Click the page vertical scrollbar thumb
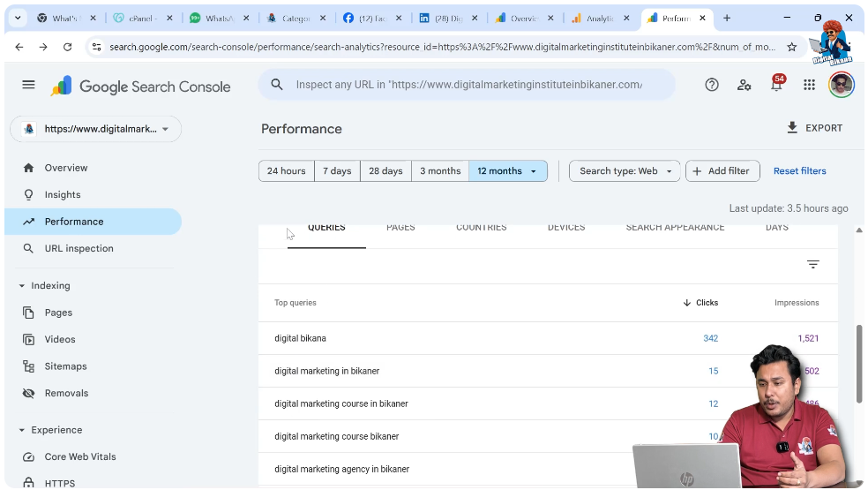The height and width of the screenshot is (490, 868). 859,364
